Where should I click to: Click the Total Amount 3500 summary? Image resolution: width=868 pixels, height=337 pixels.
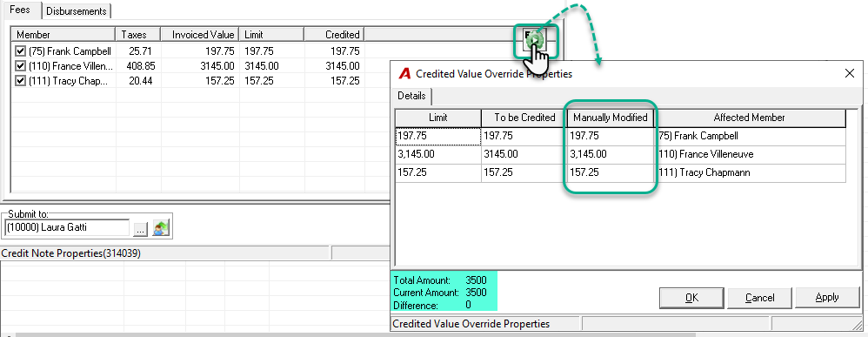440,280
